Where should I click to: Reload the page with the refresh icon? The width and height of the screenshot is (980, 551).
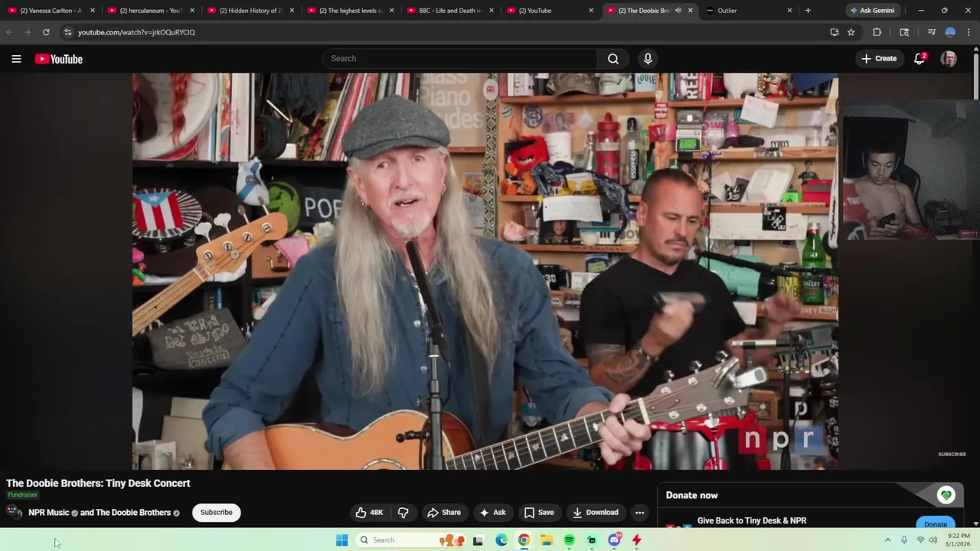tap(46, 32)
